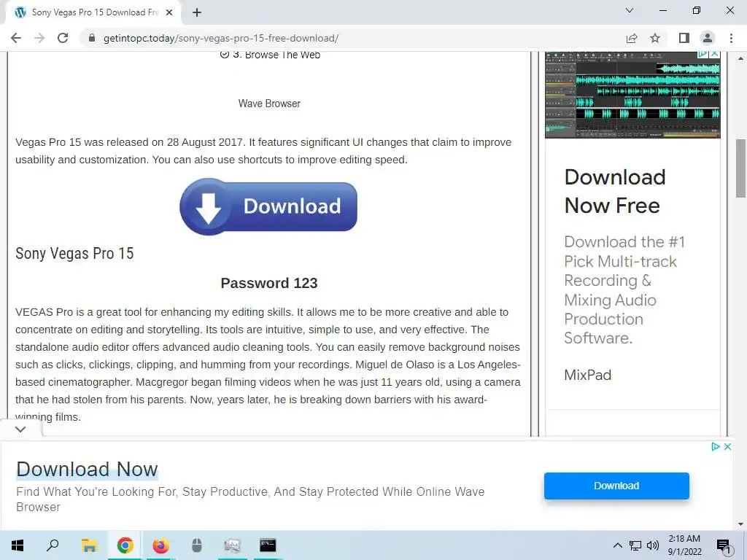This screenshot has height=560, width=747.
Task: Open Command Prompt on taskbar
Action: 268,545
